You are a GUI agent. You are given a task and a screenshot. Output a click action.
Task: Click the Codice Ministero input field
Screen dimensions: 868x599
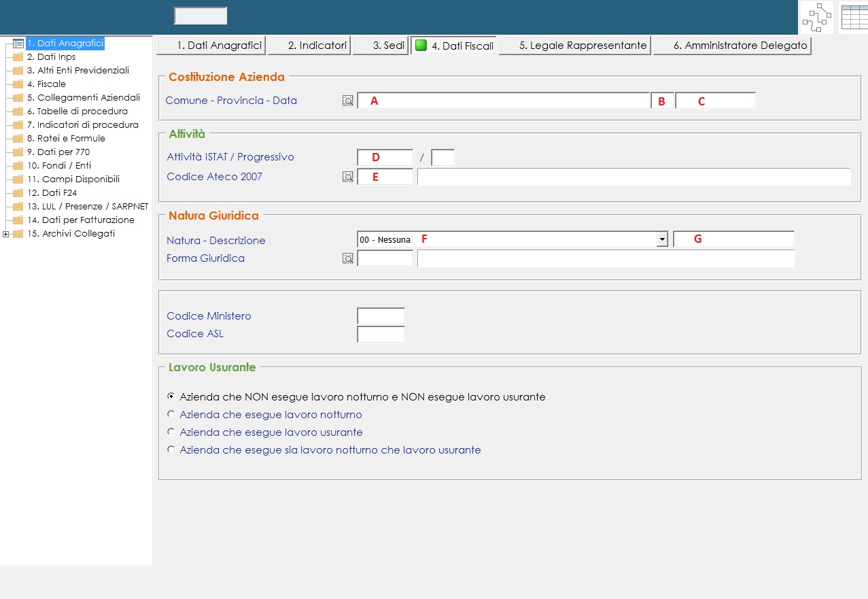[381, 316]
